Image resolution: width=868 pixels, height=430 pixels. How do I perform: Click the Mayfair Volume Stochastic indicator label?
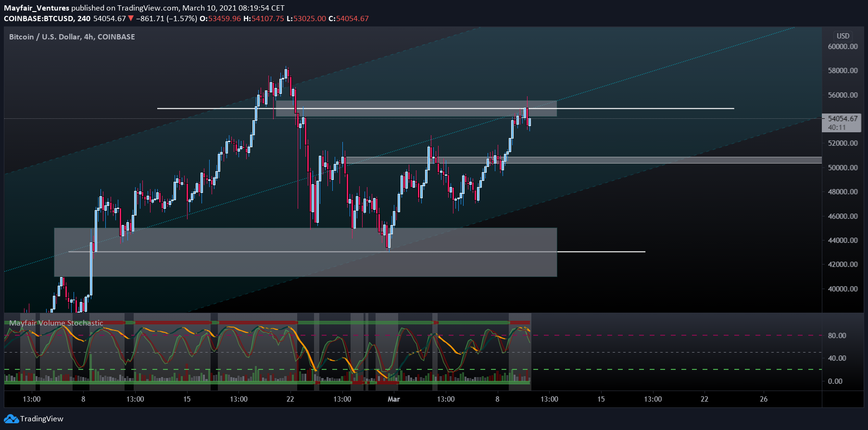click(56, 323)
